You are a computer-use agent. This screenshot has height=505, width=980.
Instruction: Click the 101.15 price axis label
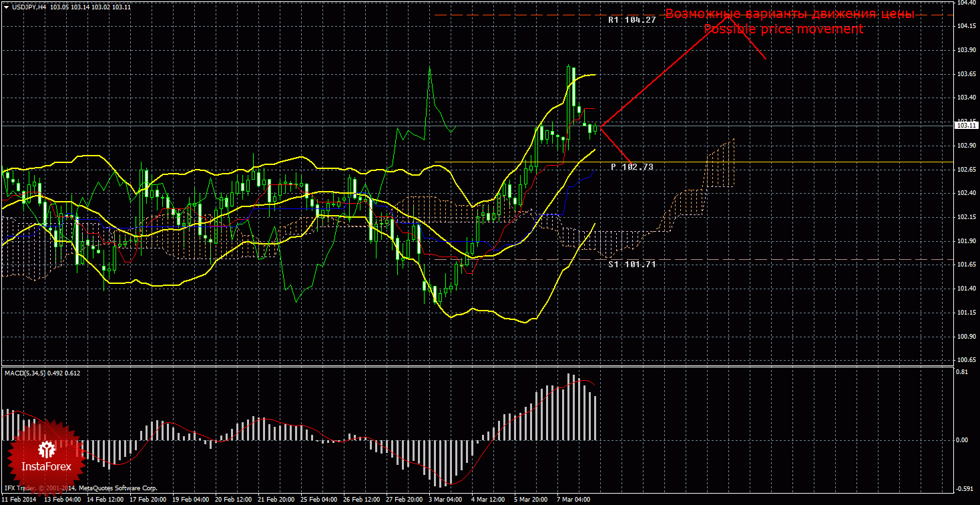(x=967, y=313)
